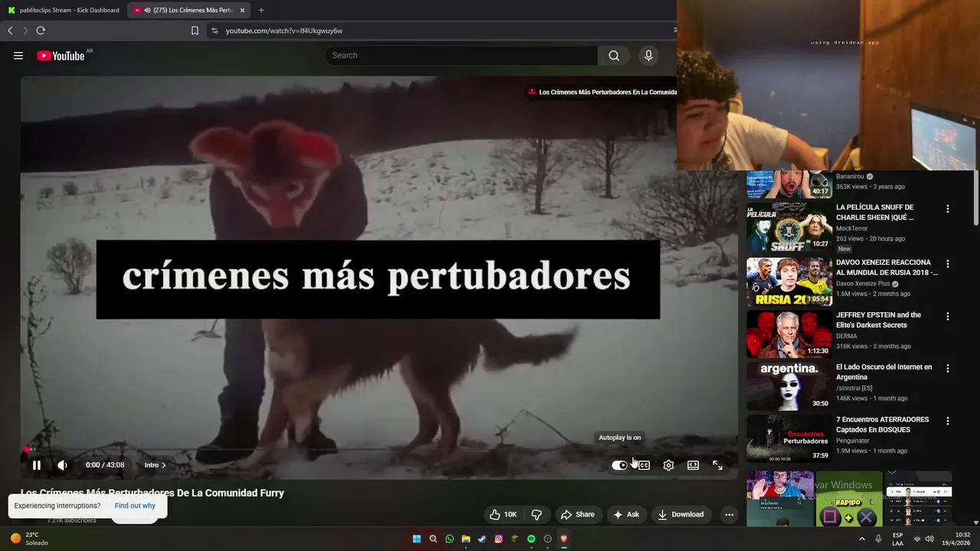Open the RUSIA 2018 video thumbnail
The width and height of the screenshot is (980, 551).
789,282
